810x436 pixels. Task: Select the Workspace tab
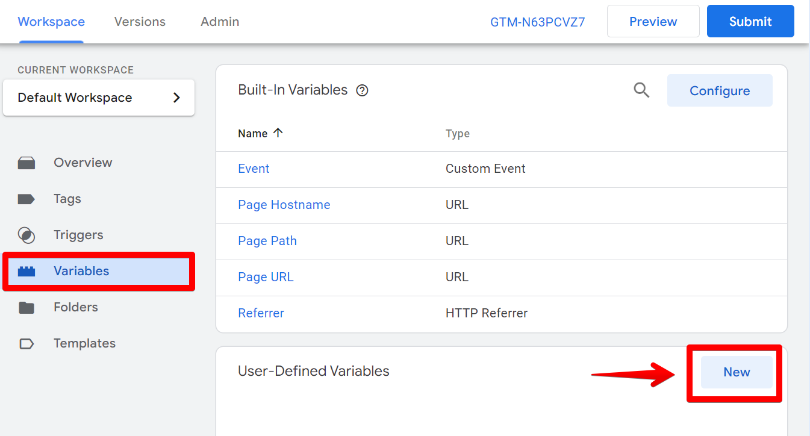point(51,21)
